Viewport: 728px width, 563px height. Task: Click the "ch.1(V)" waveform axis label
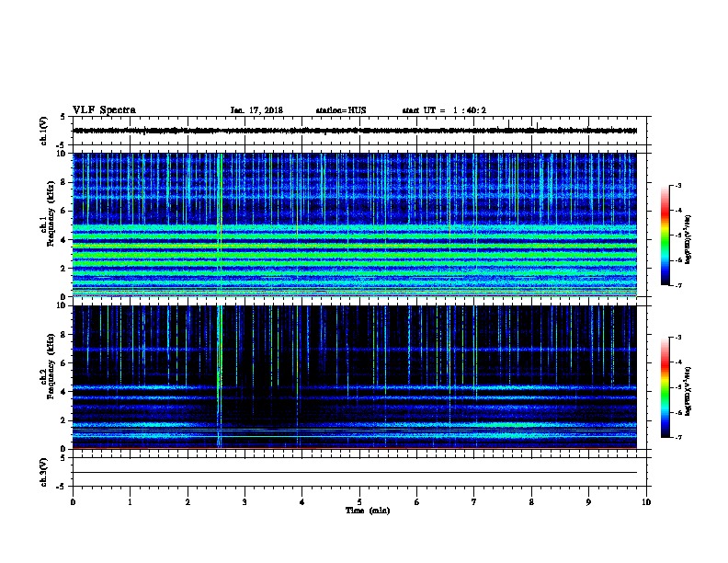(x=44, y=131)
